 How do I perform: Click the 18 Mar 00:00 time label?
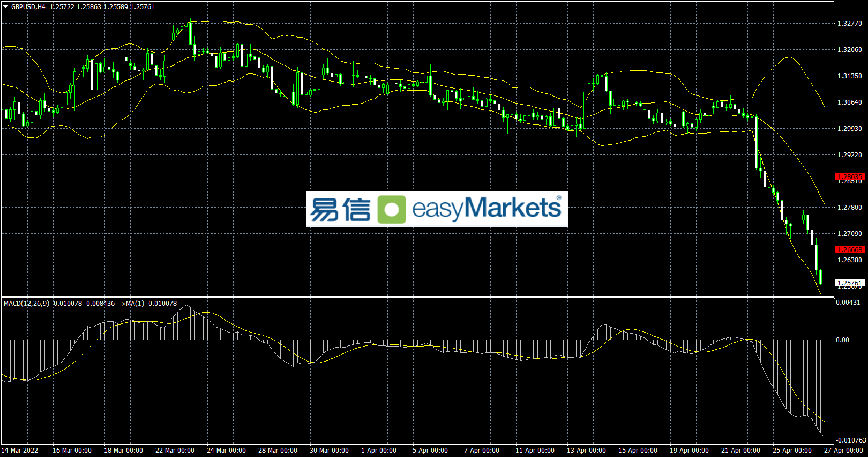123,451
